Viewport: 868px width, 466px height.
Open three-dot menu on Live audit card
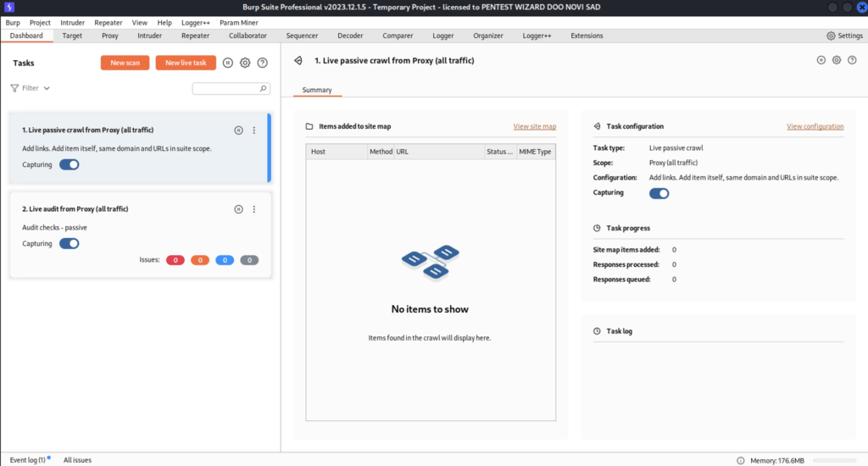pyautogui.click(x=254, y=209)
